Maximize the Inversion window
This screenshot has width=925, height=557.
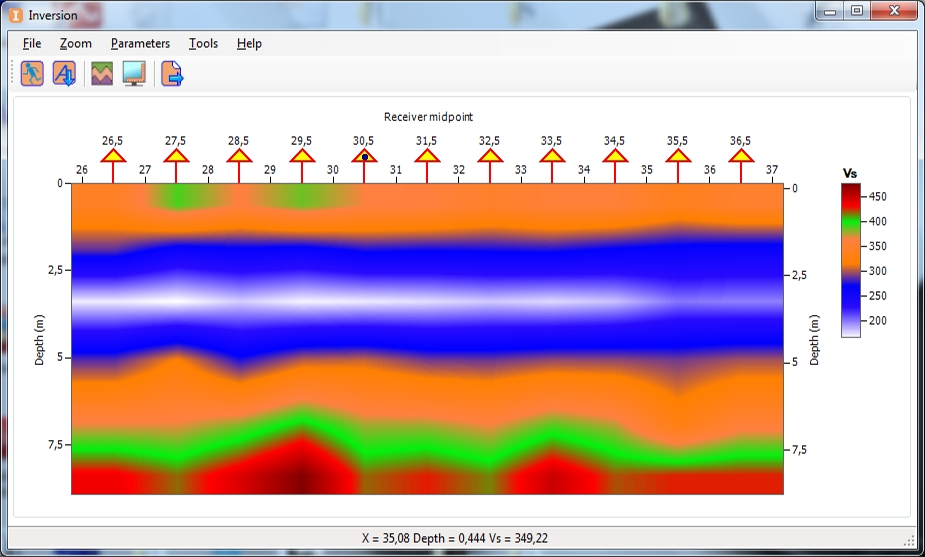(x=857, y=11)
